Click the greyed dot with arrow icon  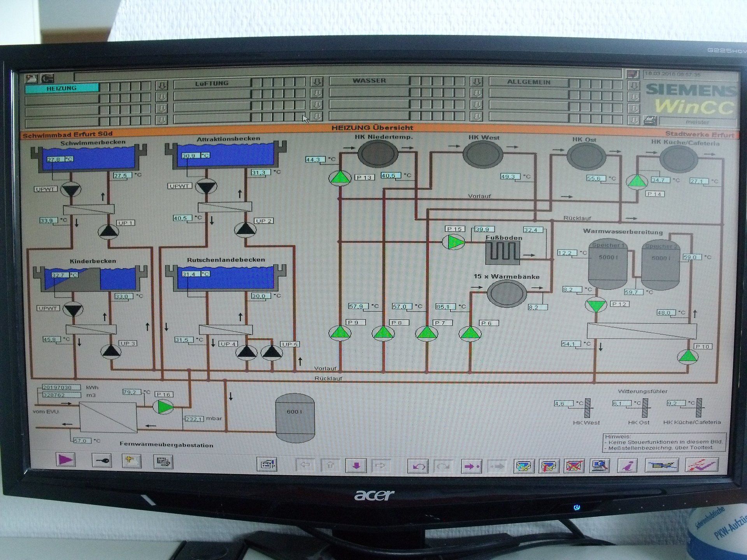497,466
